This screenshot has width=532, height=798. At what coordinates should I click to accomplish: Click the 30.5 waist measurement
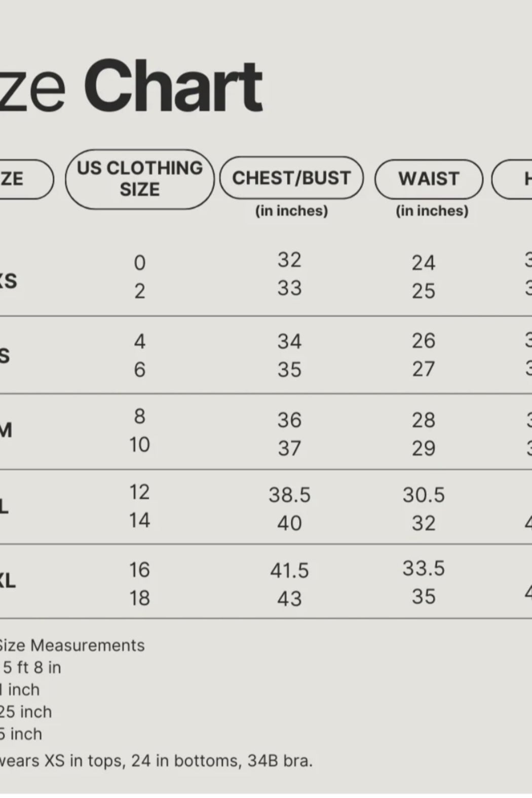click(x=424, y=495)
